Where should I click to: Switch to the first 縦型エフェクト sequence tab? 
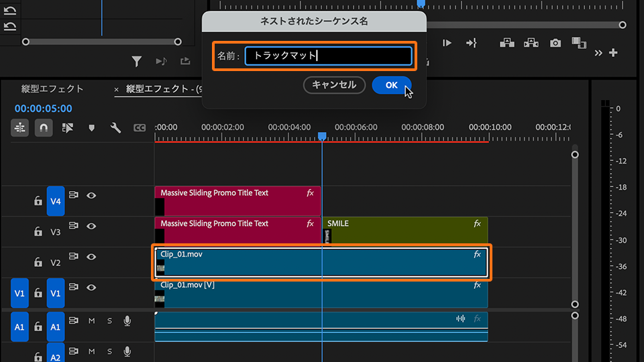tap(52, 88)
